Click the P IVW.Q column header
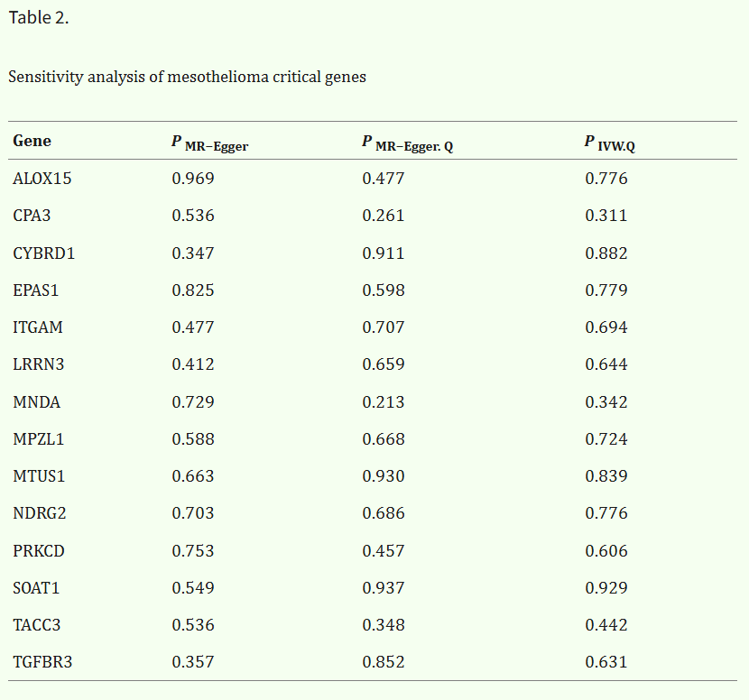The width and height of the screenshot is (749, 700). [x=610, y=143]
